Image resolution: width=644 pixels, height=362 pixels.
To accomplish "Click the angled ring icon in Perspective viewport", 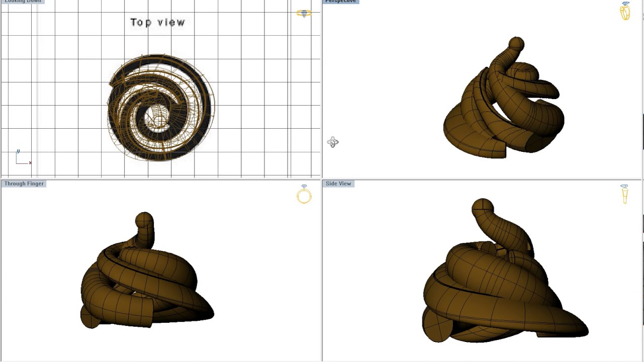I will [625, 11].
